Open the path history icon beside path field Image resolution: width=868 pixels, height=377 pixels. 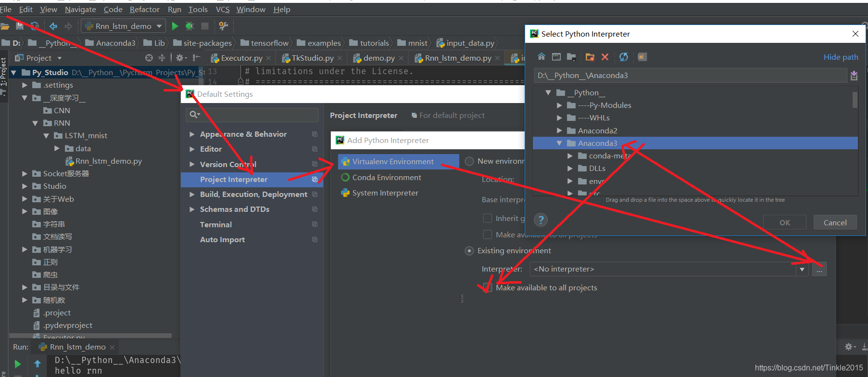pyautogui.click(x=854, y=76)
